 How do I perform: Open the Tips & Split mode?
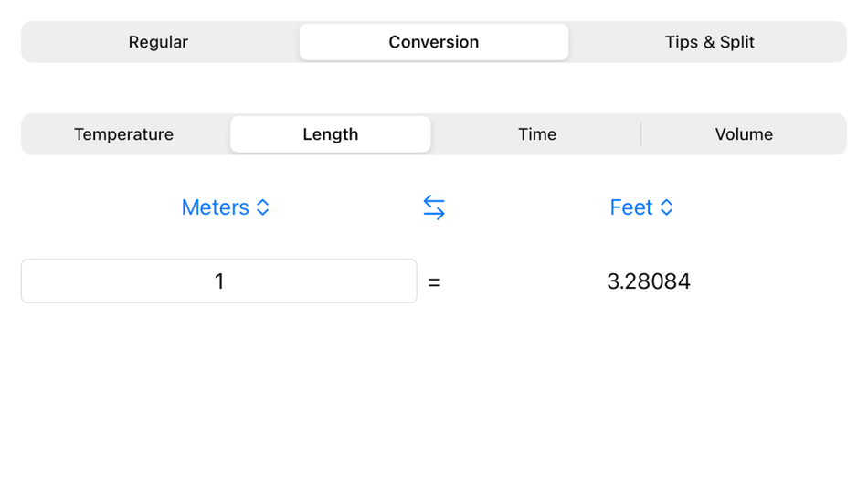pos(710,42)
